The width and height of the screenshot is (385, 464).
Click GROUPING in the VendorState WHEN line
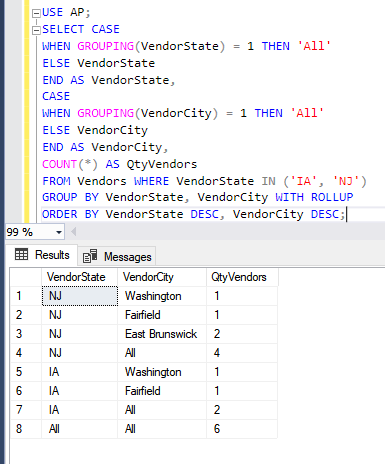pyautogui.click(x=106, y=46)
